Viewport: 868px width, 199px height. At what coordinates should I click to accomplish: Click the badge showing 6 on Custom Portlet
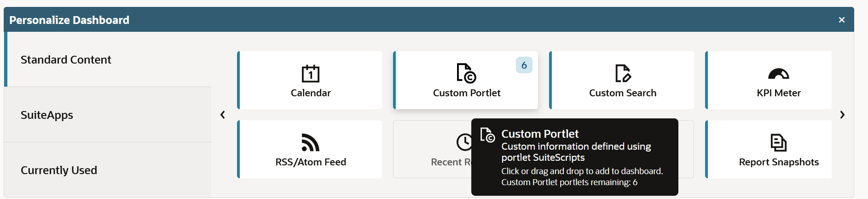[x=524, y=65]
